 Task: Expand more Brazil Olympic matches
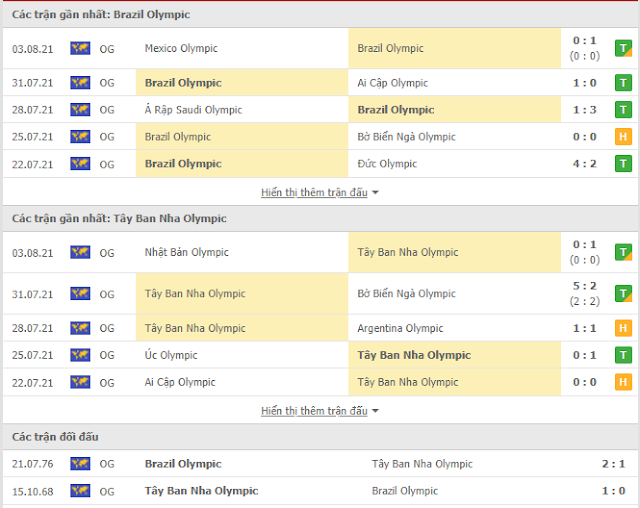(x=314, y=192)
